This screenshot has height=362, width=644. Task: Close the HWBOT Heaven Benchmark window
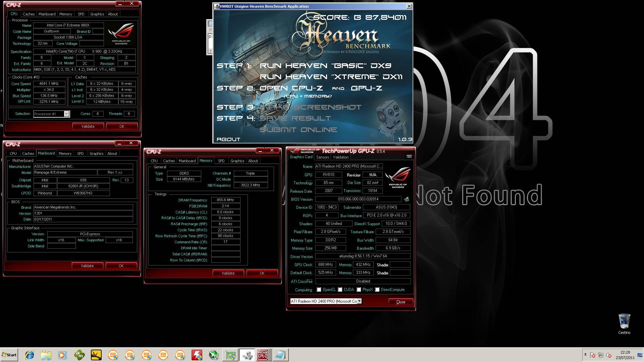coord(409,6)
